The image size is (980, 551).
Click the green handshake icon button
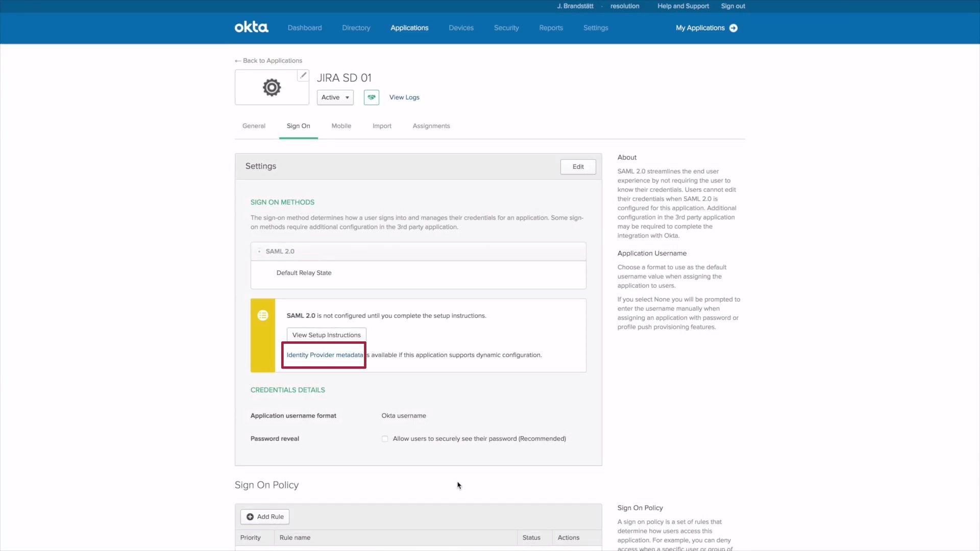(x=372, y=97)
